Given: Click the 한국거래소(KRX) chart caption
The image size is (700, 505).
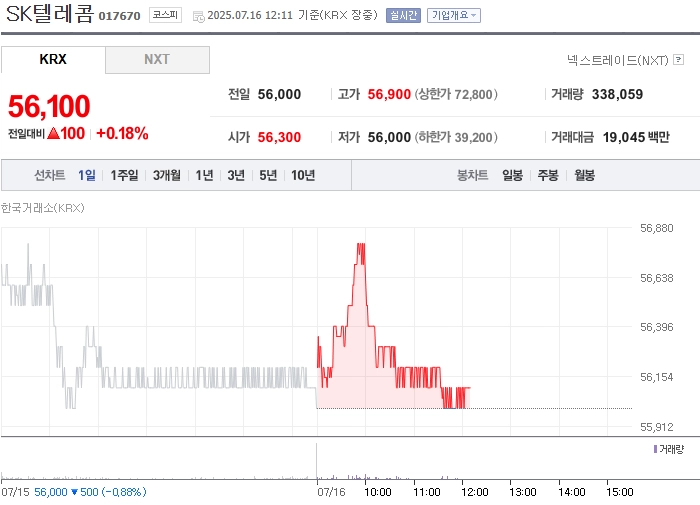Looking at the screenshot, I should tap(42, 208).
